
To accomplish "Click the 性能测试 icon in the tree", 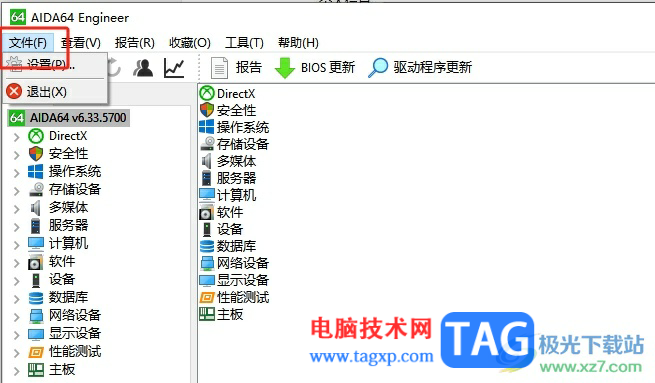I will tap(36, 352).
